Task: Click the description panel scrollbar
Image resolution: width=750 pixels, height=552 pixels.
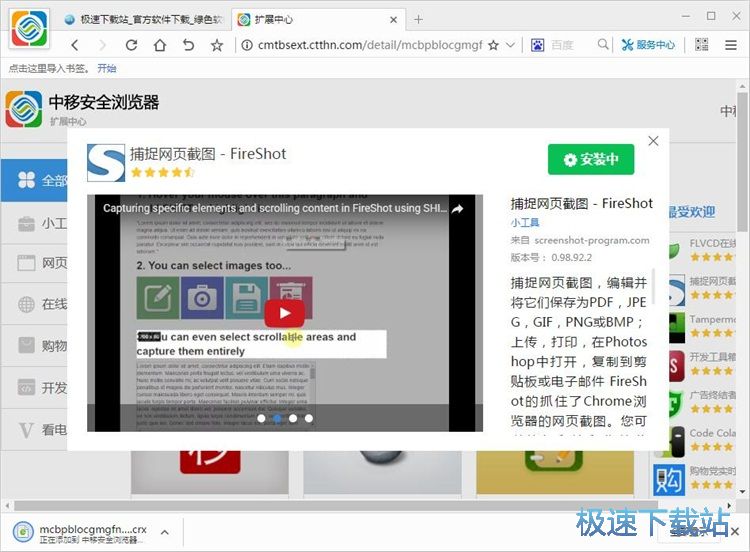Action: coord(653,286)
